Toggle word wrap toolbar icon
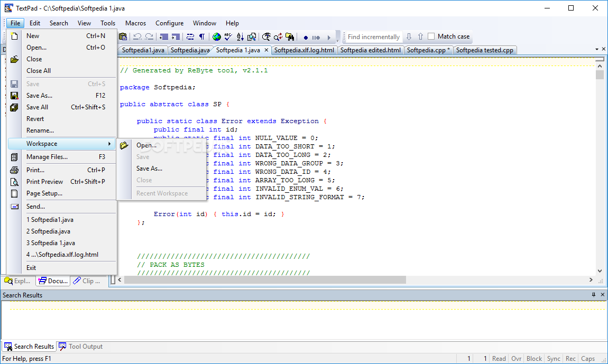608x364 pixels. (x=190, y=36)
